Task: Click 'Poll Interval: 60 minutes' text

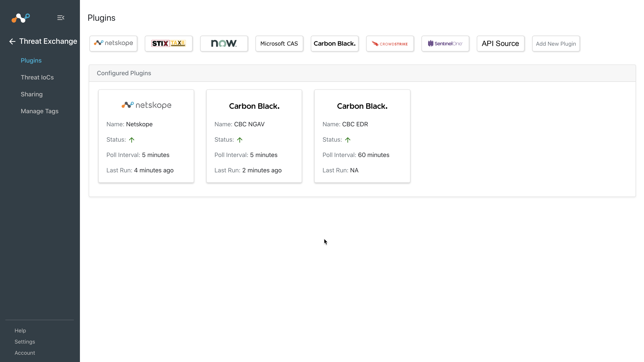Action: pos(356,155)
